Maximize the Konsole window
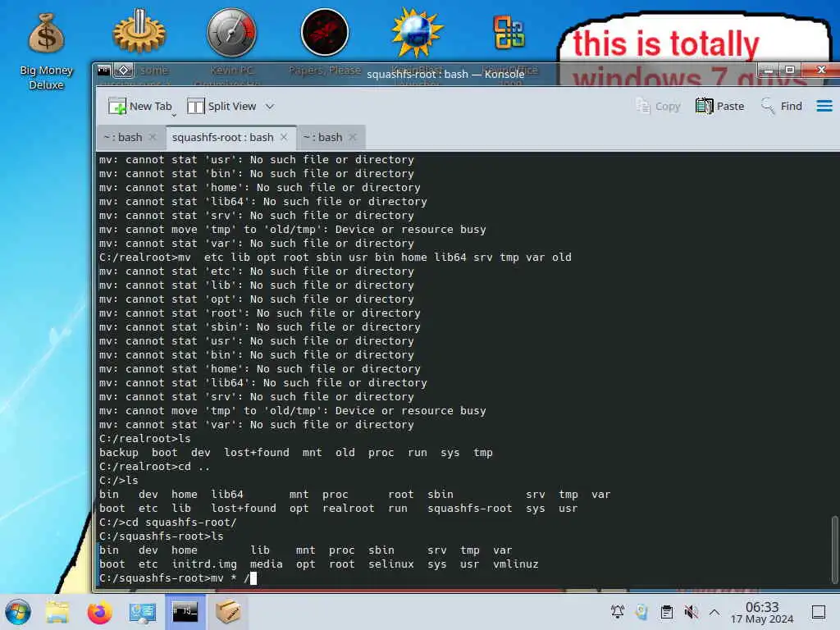The width and height of the screenshot is (840, 630). [x=790, y=70]
